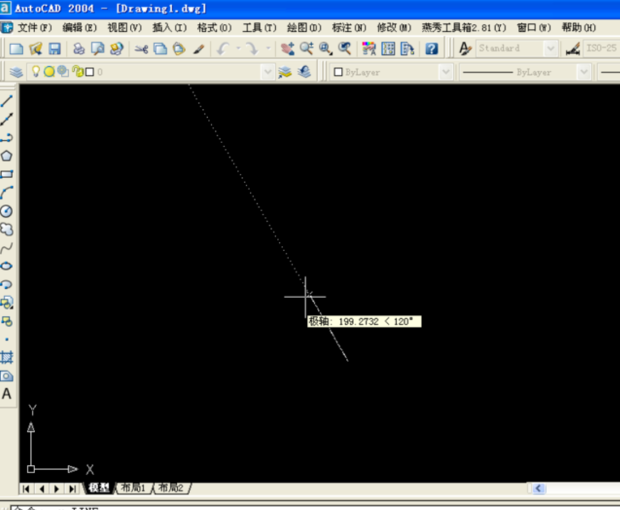Image resolution: width=620 pixels, height=510 pixels.
Task: Open Plot Preview
Action: coord(98,49)
